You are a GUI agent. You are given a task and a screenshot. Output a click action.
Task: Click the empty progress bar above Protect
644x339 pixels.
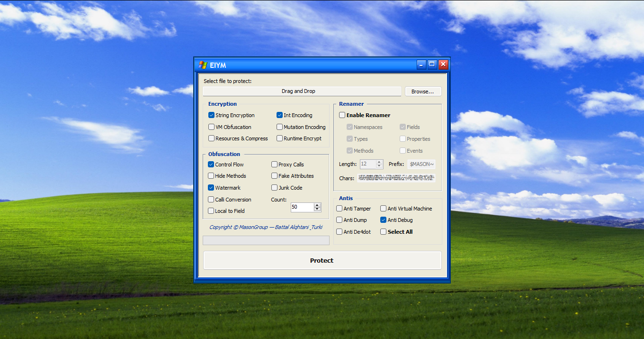point(266,240)
